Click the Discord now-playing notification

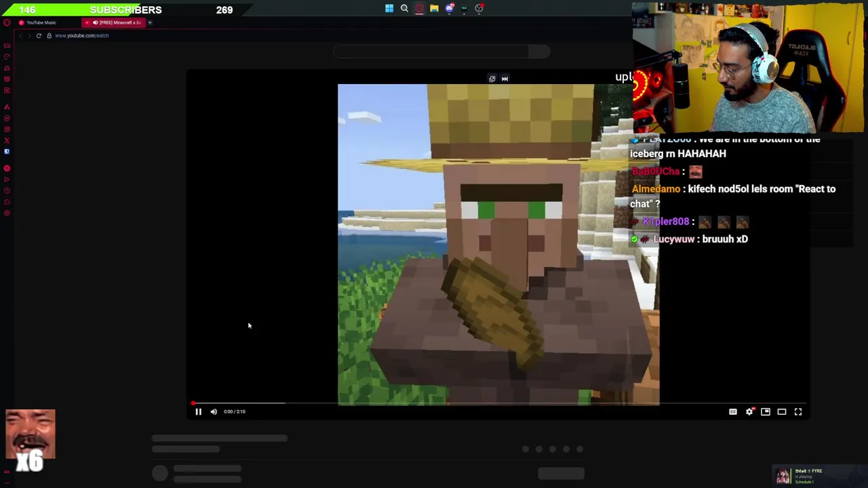pyautogui.click(x=819, y=476)
